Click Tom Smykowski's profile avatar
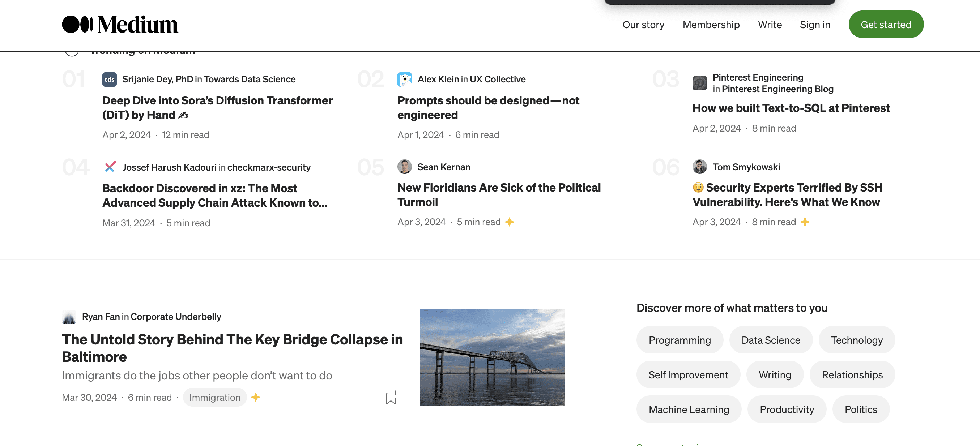Image resolution: width=980 pixels, height=446 pixels. coord(699,167)
